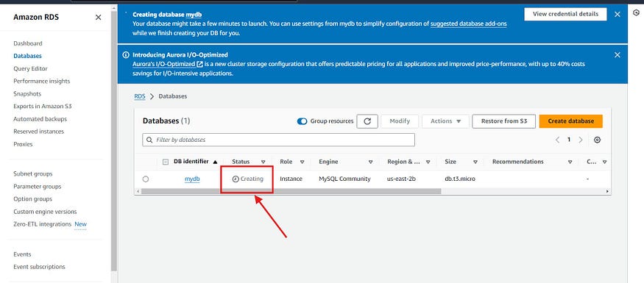Screen dimensions: 644x283
Task: Click View credential details button
Action: (565, 14)
